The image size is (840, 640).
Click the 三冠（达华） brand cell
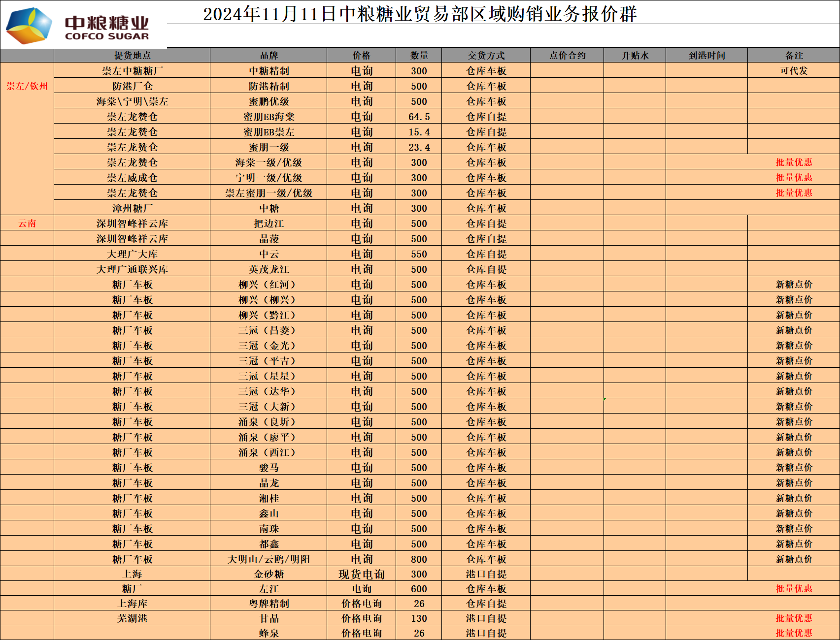pos(269,391)
